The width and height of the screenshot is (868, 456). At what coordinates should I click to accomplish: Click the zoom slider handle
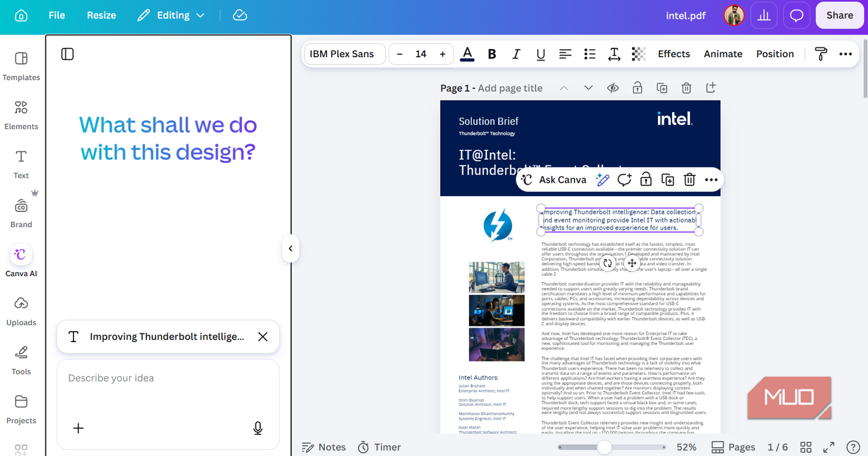coord(605,447)
